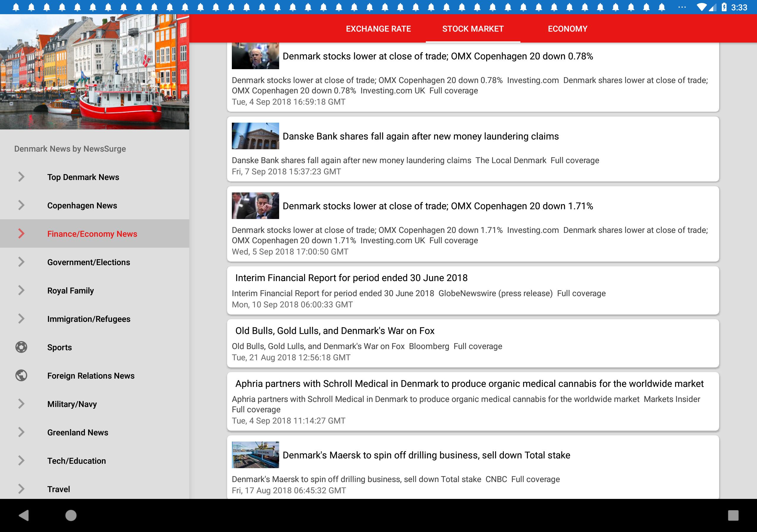Tap the Wi-Fi signal icon in the status bar

click(702, 7)
